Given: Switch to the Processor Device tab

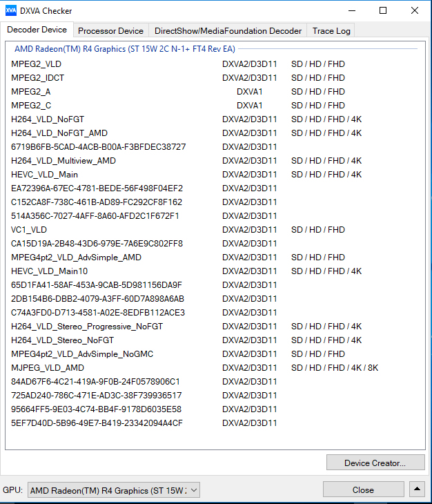Looking at the screenshot, I should tap(111, 31).
